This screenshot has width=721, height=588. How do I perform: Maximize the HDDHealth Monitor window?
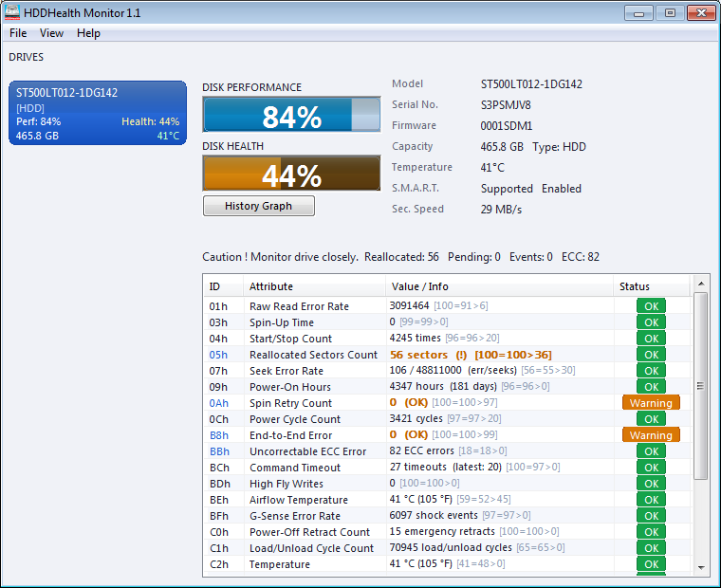670,13
